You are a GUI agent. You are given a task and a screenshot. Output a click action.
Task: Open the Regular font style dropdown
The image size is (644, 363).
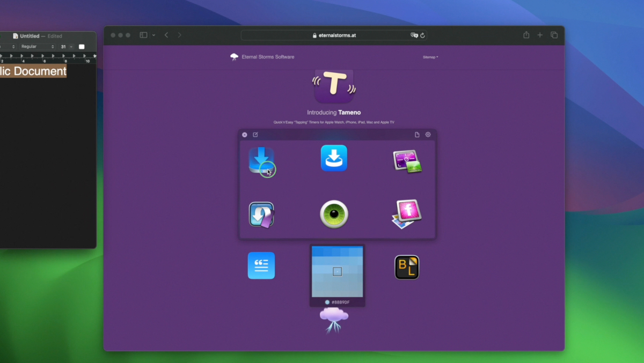point(38,47)
